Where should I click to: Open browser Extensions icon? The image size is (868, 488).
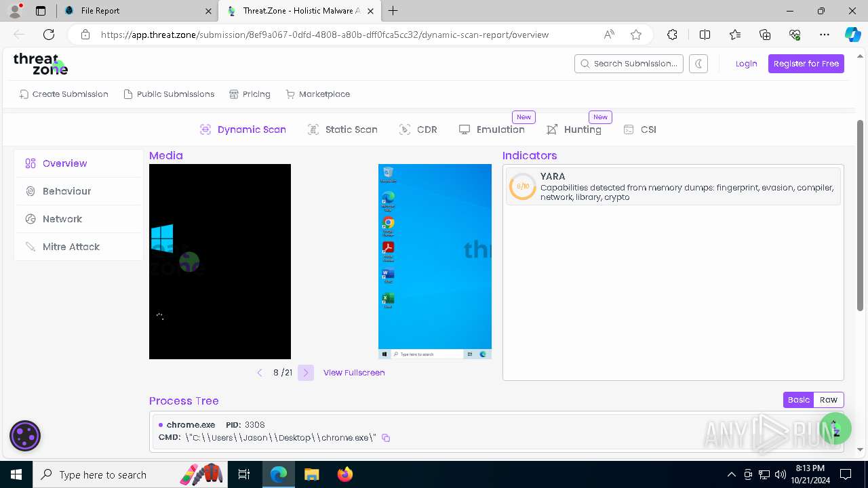click(672, 35)
